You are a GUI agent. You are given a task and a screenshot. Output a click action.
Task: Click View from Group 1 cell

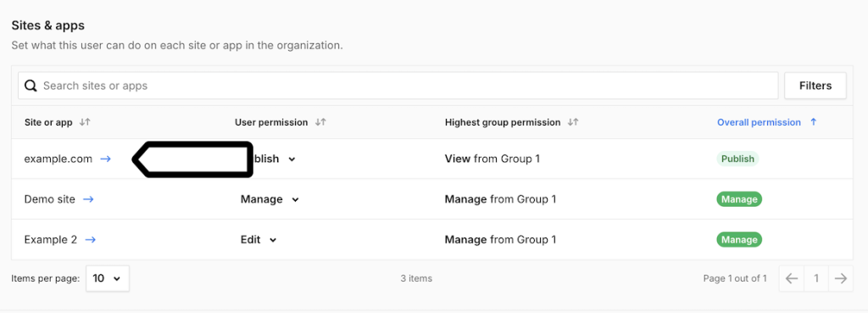click(x=492, y=159)
